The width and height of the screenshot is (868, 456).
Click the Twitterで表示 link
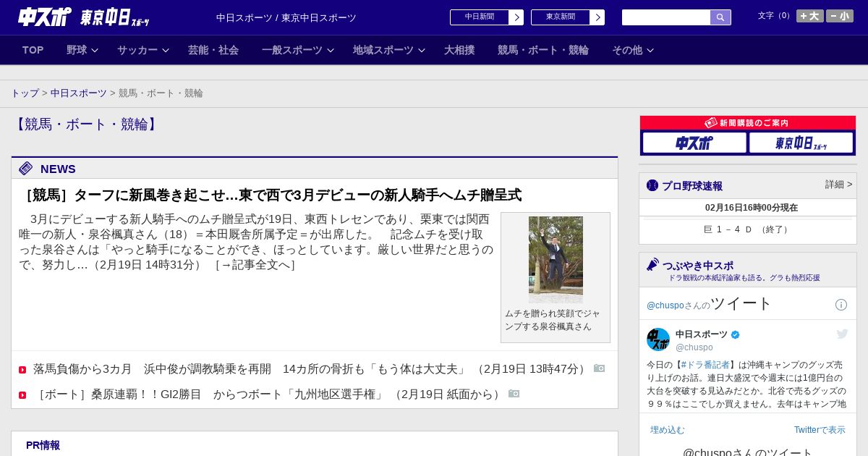tap(820, 430)
